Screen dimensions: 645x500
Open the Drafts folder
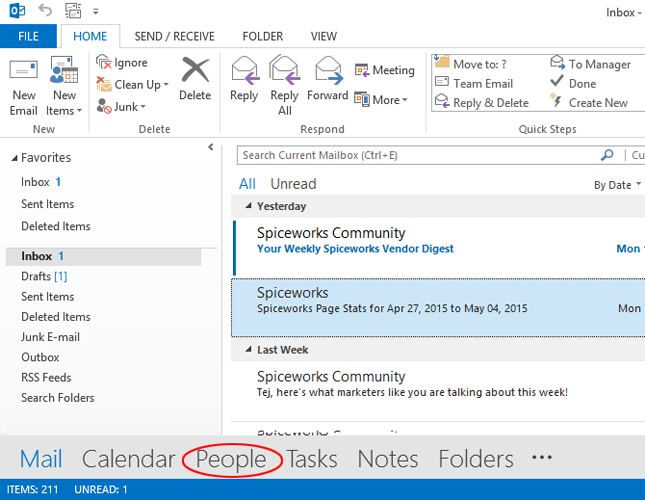click(44, 276)
